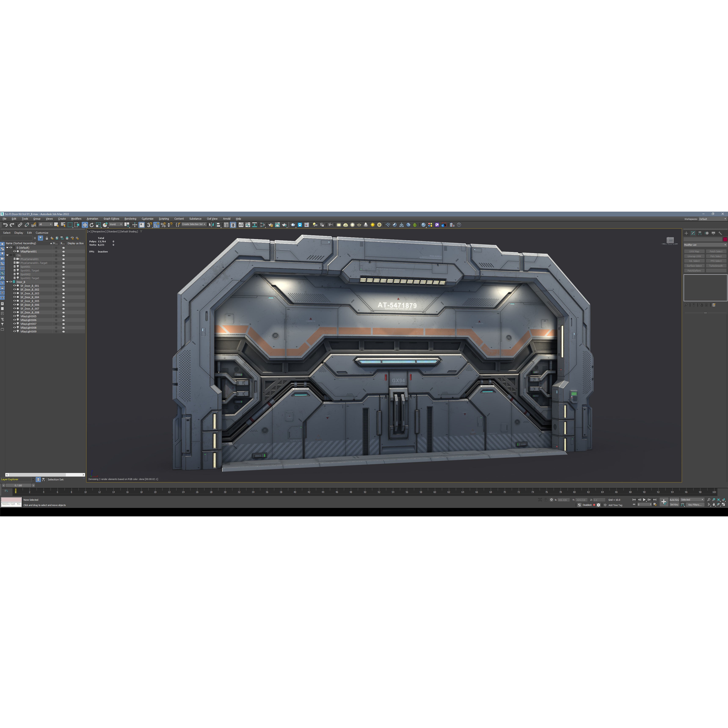This screenshot has width=728, height=728.
Task: Hide the VRayPlane001 object
Action: point(15,252)
